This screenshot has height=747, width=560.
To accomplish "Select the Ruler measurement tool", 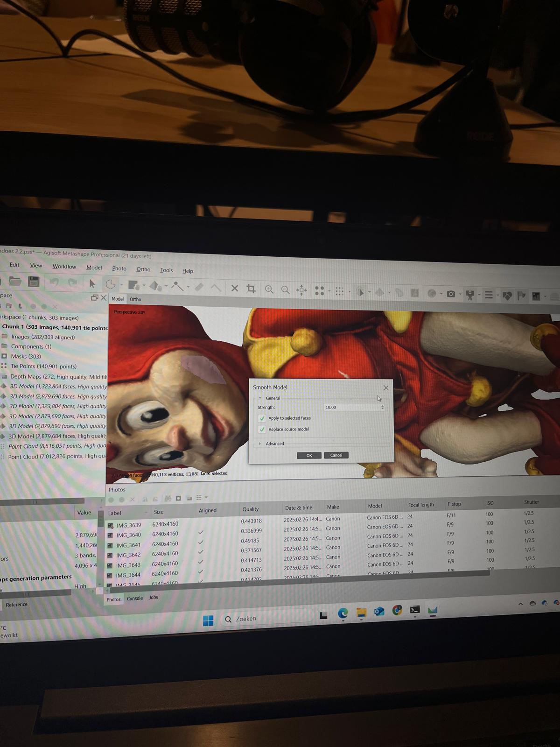I will click(177, 286).
